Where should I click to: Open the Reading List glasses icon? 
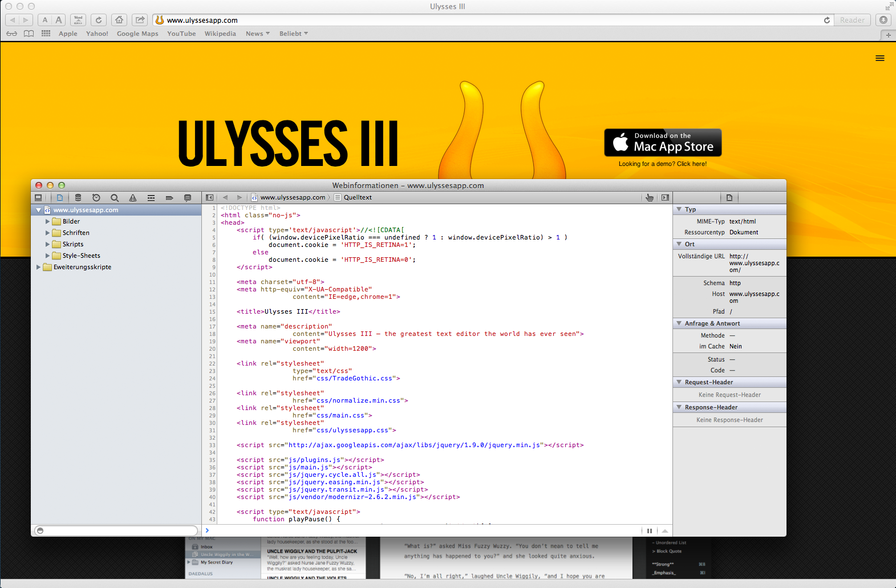pos(11,34)
